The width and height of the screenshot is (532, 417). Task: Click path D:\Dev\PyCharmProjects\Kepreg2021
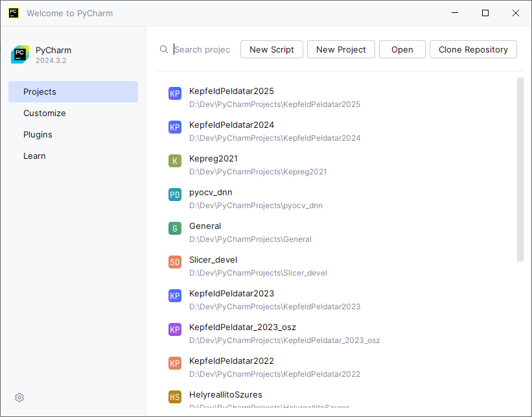tap(258, 172)
